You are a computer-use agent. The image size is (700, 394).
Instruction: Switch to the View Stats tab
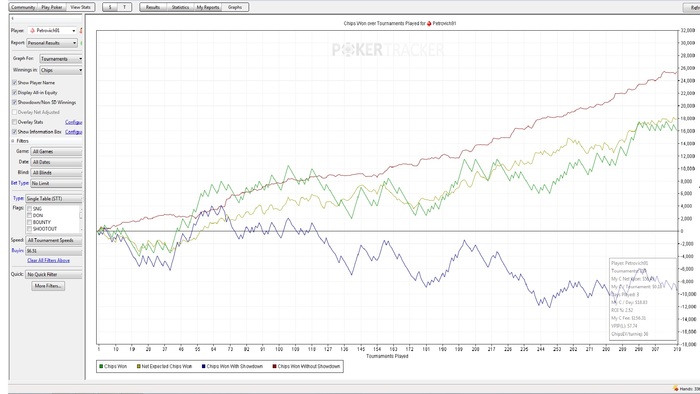click(x=80, y=7)
